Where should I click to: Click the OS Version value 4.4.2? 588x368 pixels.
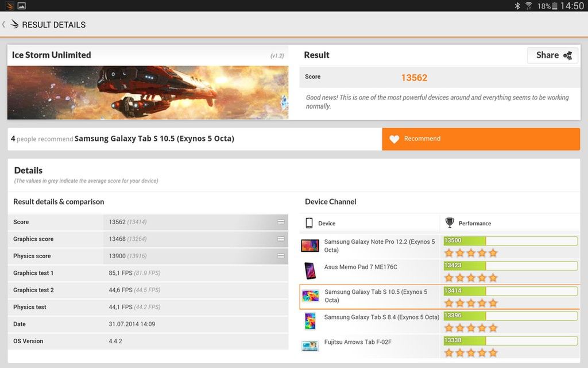point(115,341)
